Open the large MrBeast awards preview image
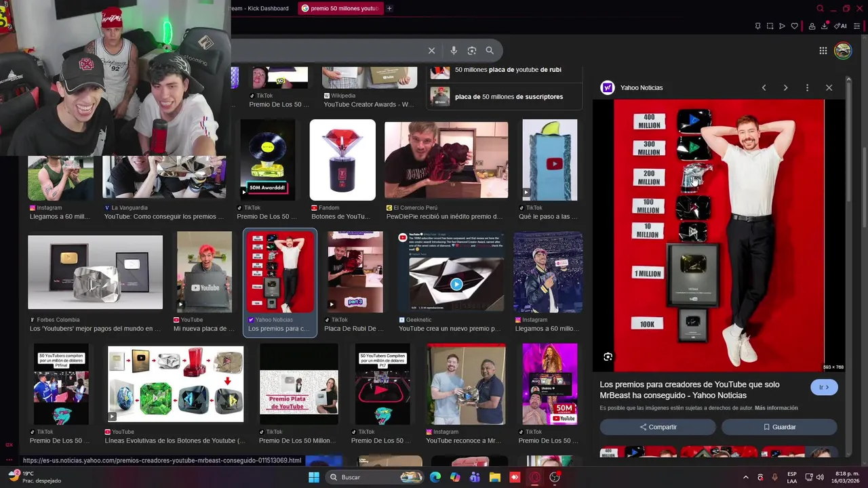Viewport: 868px width, 488px height. coord(719,235)
